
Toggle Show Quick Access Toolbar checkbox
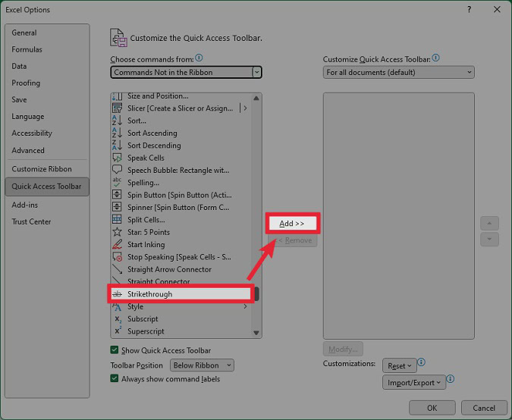115,349
